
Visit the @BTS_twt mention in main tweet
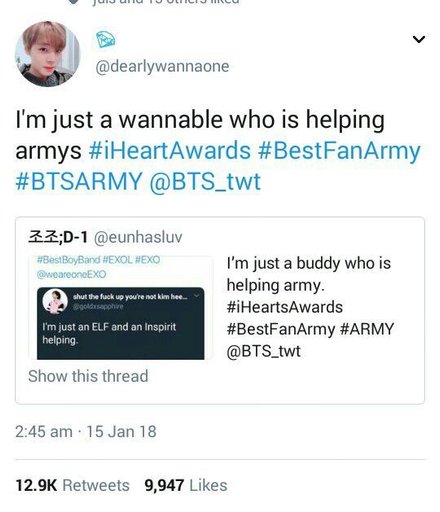(205, 181)
